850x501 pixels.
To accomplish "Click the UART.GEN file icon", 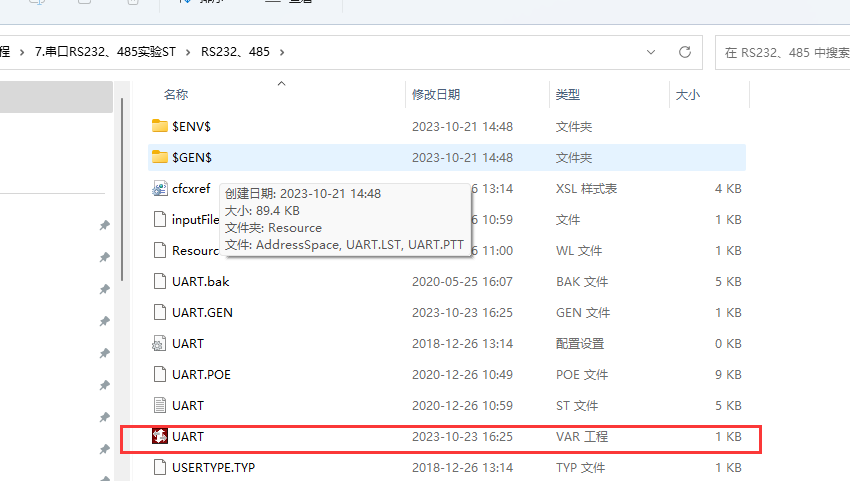I will (x=159, y=312).
